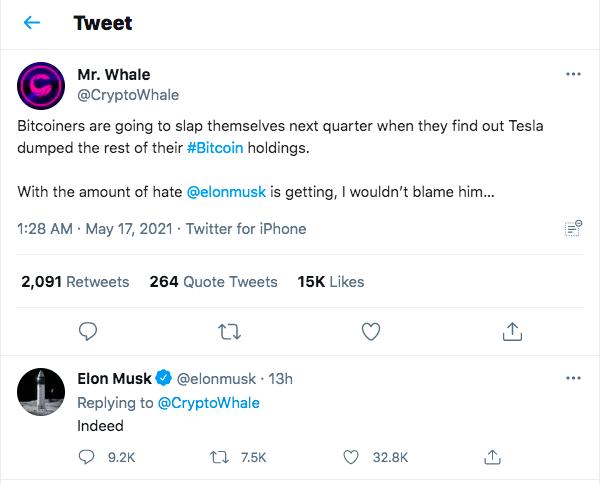The image size is (606, 484).
Task: Open the @elonmusk mention in tweet text
Action: coord(226,192)
